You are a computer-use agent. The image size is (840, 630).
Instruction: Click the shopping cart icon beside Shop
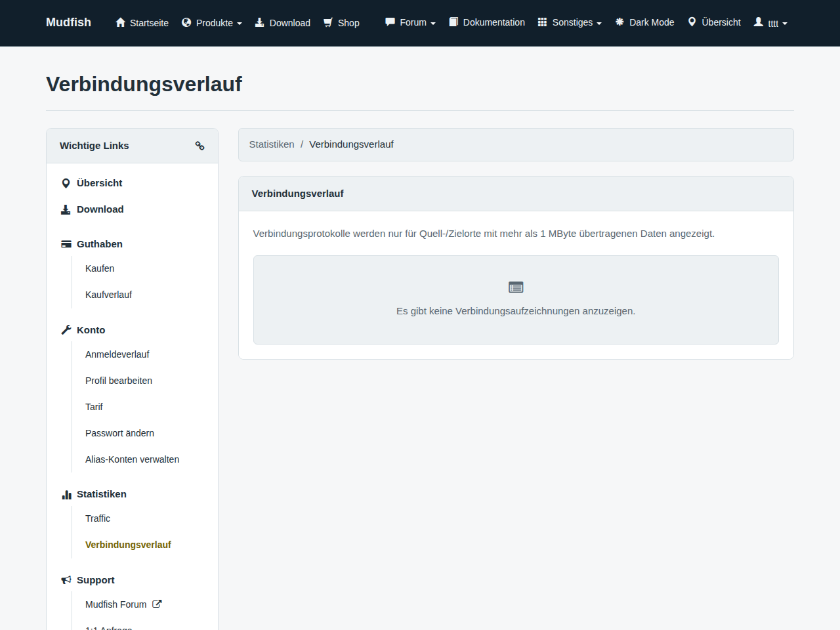(328, 22)
